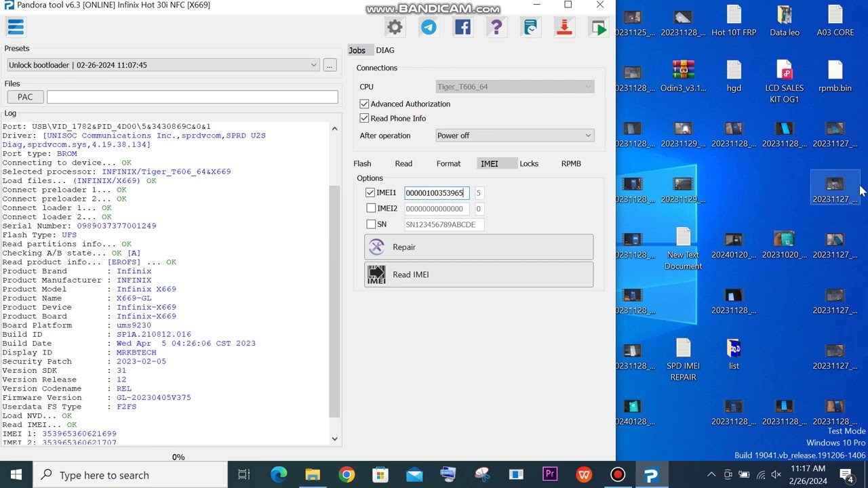
Task: Open the hamburger menu in Pandora tool
Action: [16, 27]
